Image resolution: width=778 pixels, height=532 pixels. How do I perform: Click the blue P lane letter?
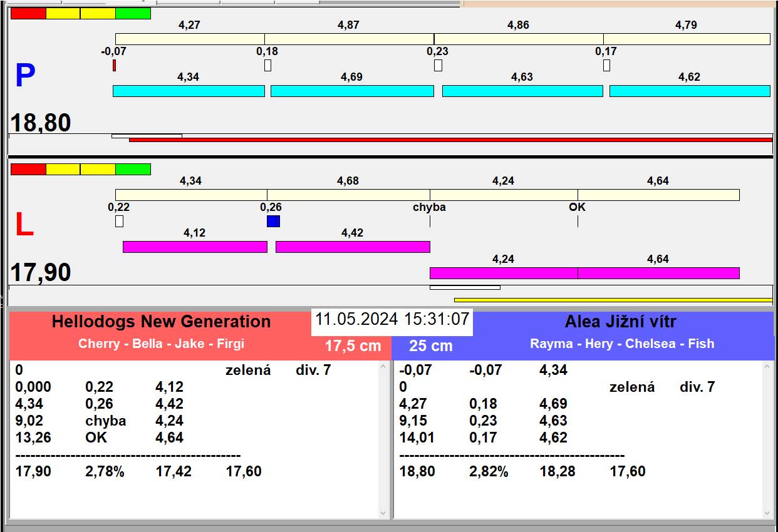[x=25, y=76]
